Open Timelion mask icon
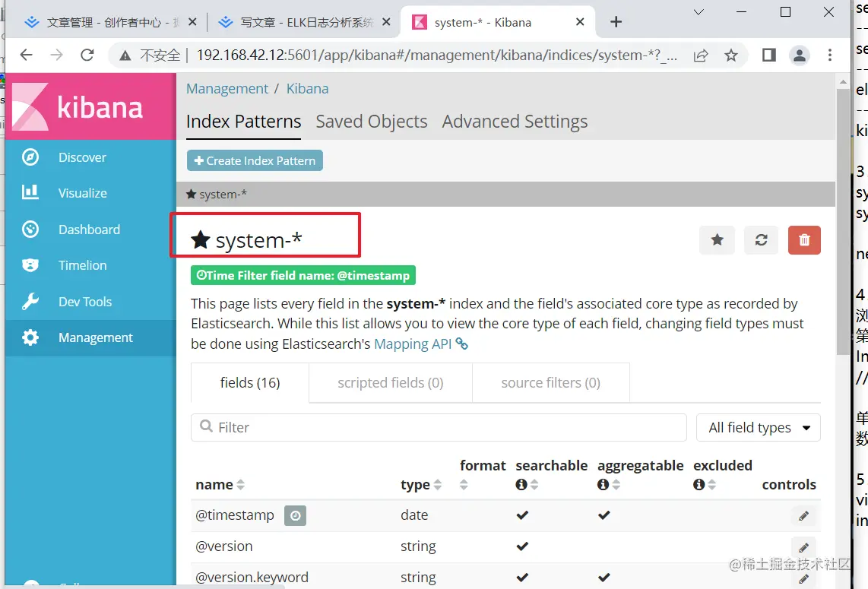Image resolution: width=868 pixels, height=589 pixels. click(30, 265)
